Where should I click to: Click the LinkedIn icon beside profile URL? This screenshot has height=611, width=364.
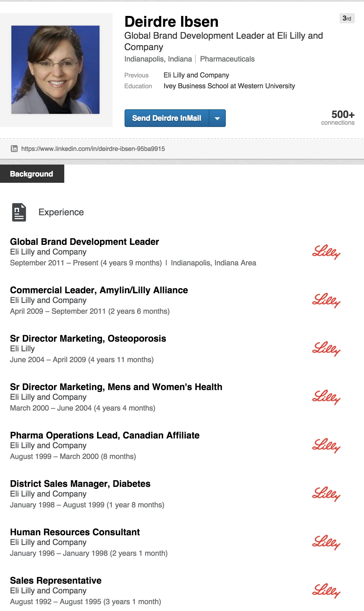(x=14, y=149)
